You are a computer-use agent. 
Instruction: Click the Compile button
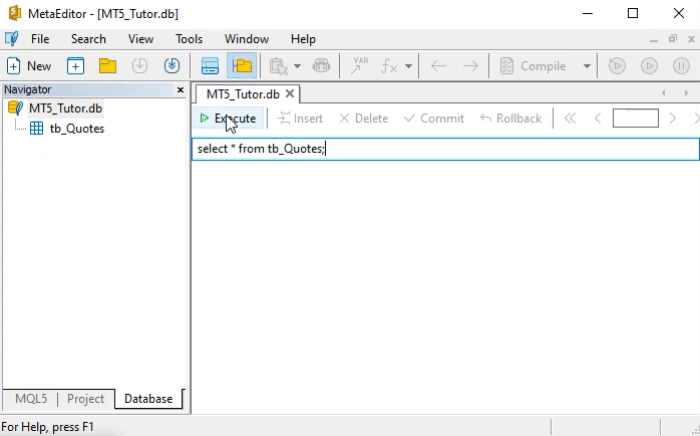[x=533, y=66]
